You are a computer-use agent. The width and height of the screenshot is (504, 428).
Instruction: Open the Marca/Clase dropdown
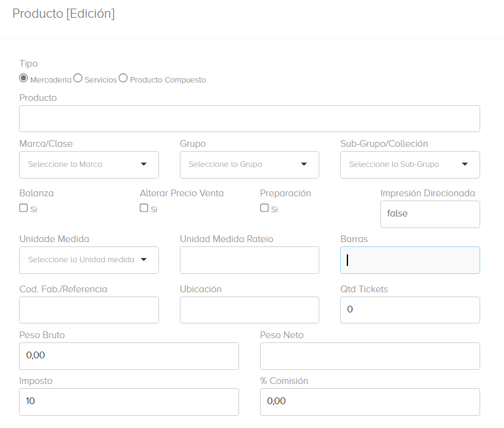pyautogui.click(x=89, y=164)
